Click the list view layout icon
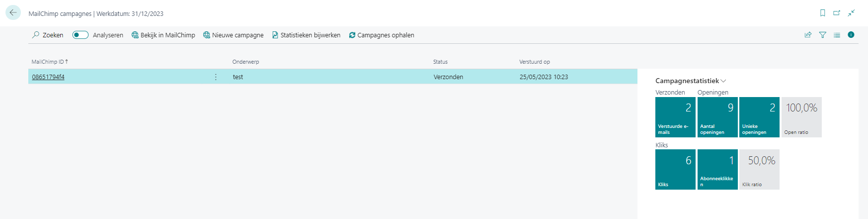Viewport: 868px width, 219px height. coord(837,35)
